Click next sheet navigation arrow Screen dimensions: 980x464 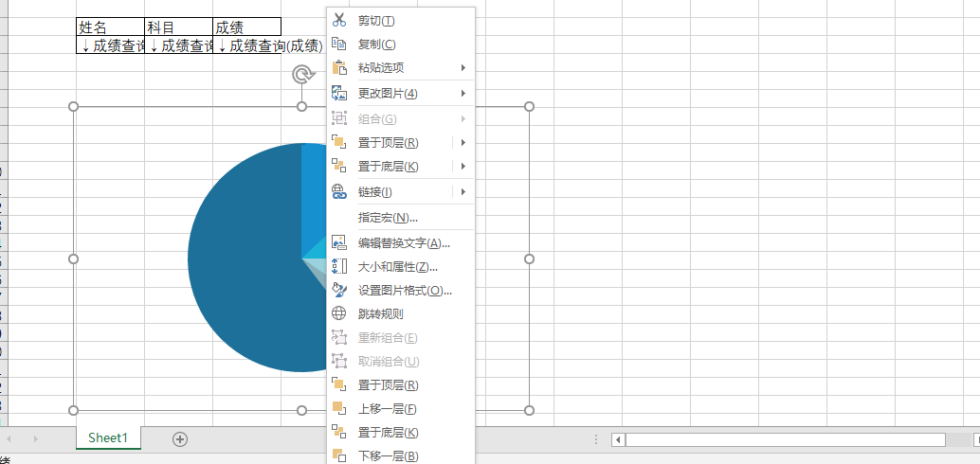click(36, 439)
